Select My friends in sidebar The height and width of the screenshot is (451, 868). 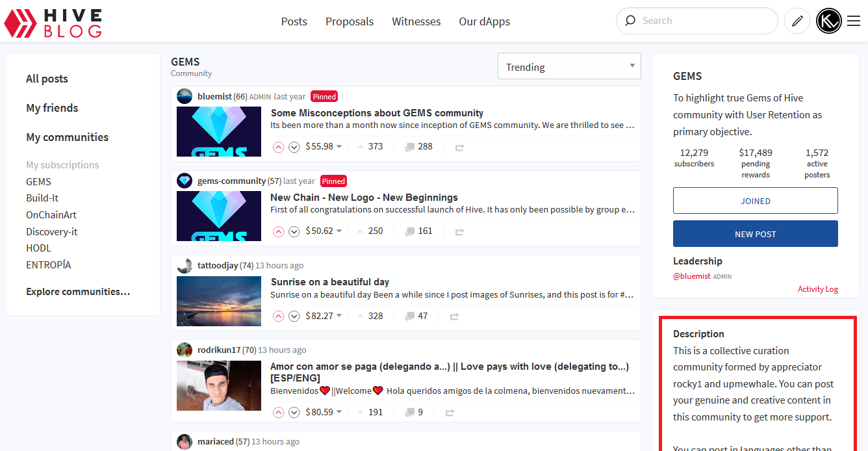coord(52,108)
